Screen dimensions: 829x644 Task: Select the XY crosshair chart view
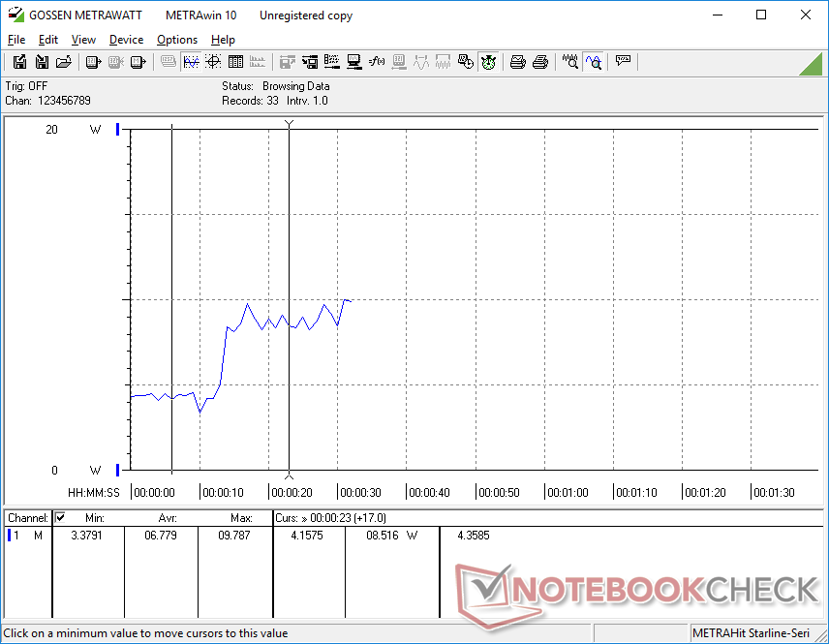[x=213, y=62]
